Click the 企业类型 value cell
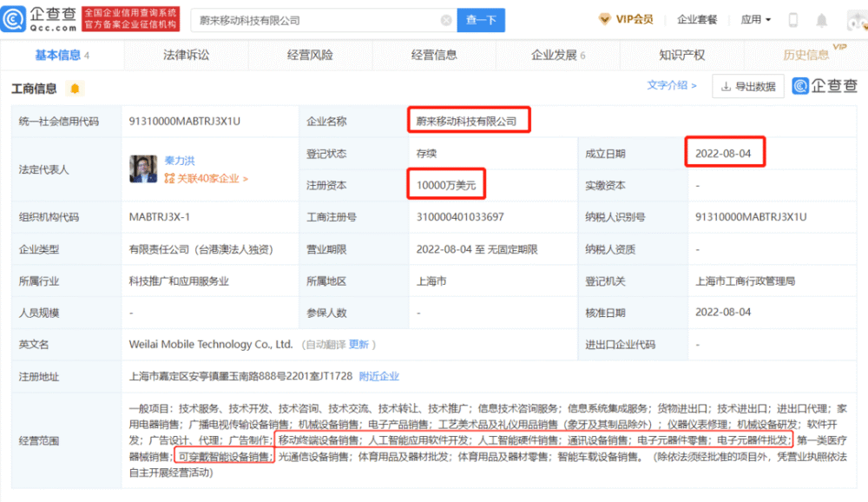Screen dimensions: 868x502 coord(201,249)
